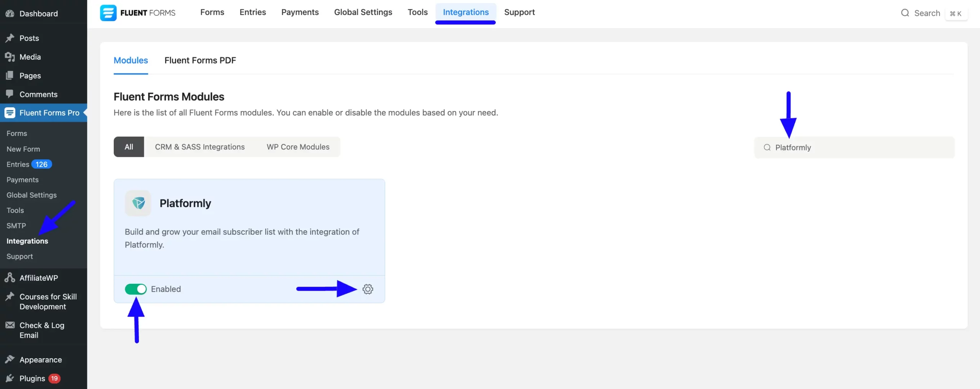Click the 126 entries count badge
The image size is (980, 389).
coord(42,164)
